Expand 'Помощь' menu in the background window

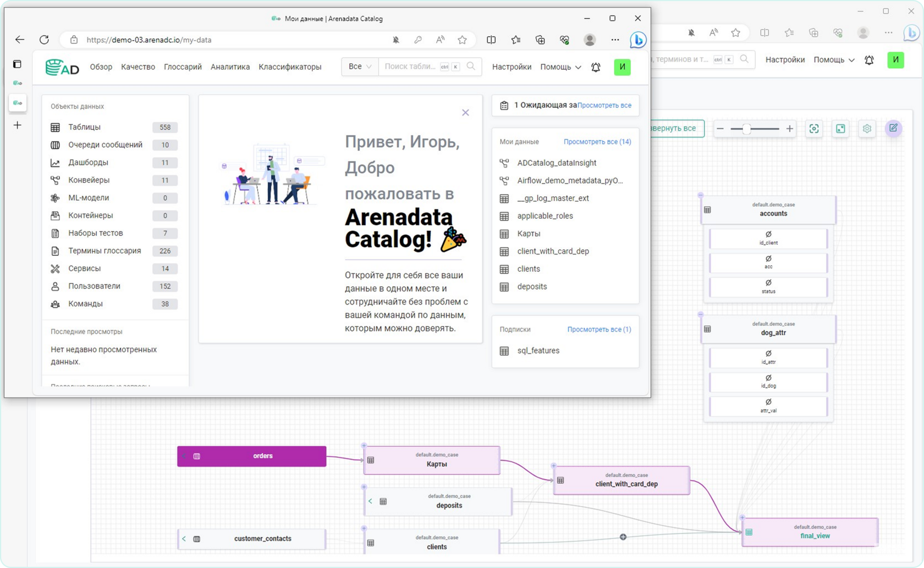pyautogui.click(x=834, y=60)
